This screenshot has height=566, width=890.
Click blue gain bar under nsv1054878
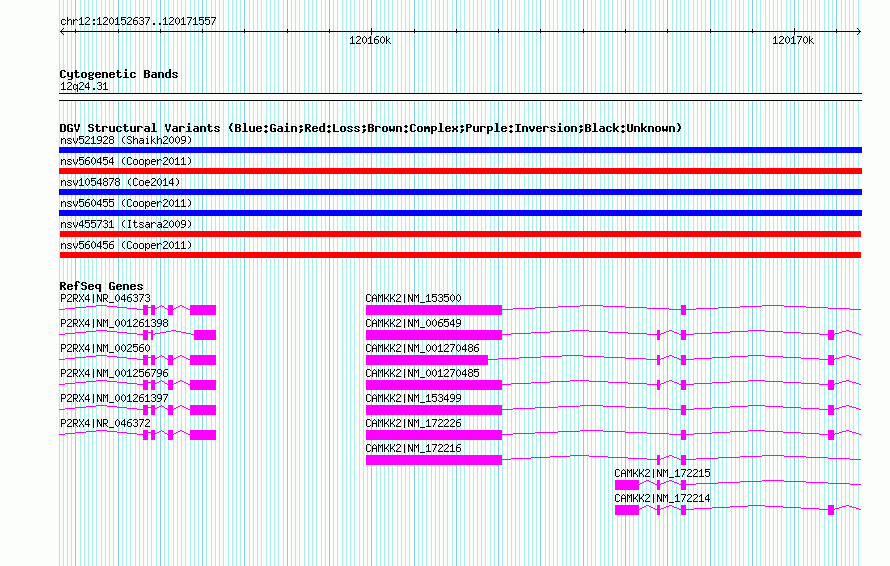[x=460, y=192]
